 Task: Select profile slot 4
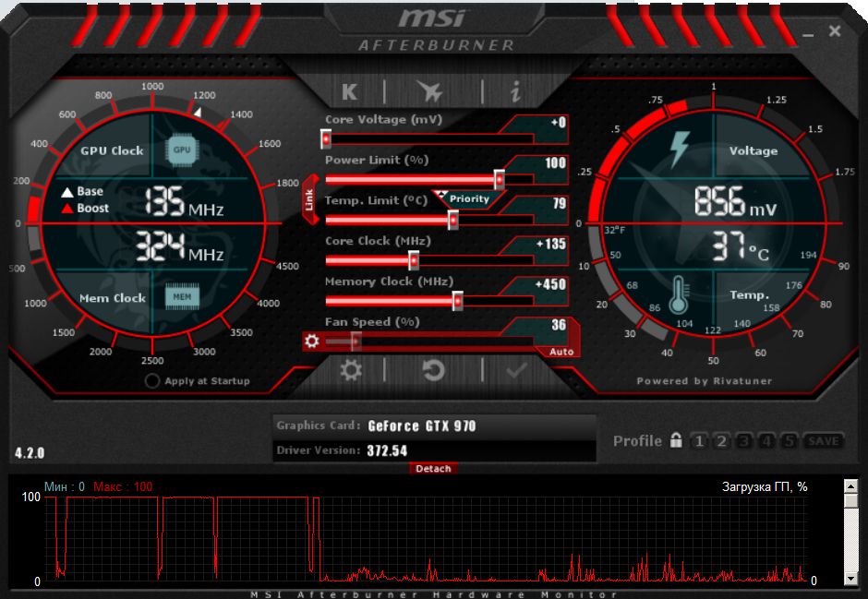click(x=766, y=441)
